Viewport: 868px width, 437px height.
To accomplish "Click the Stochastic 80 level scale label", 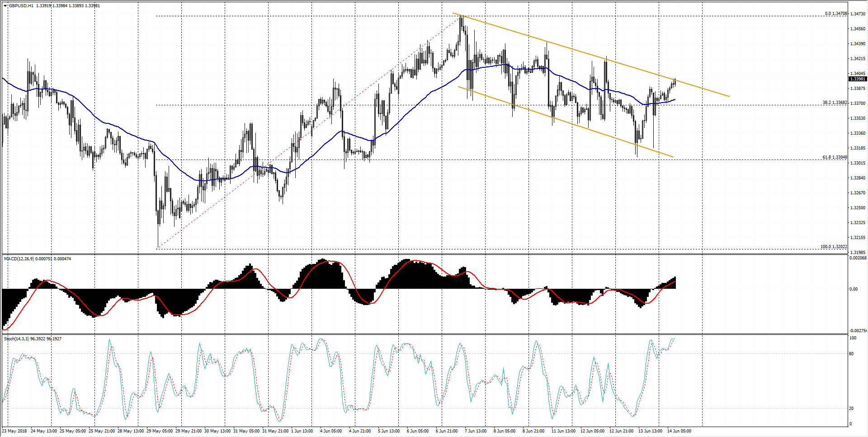I will point(852,354).
